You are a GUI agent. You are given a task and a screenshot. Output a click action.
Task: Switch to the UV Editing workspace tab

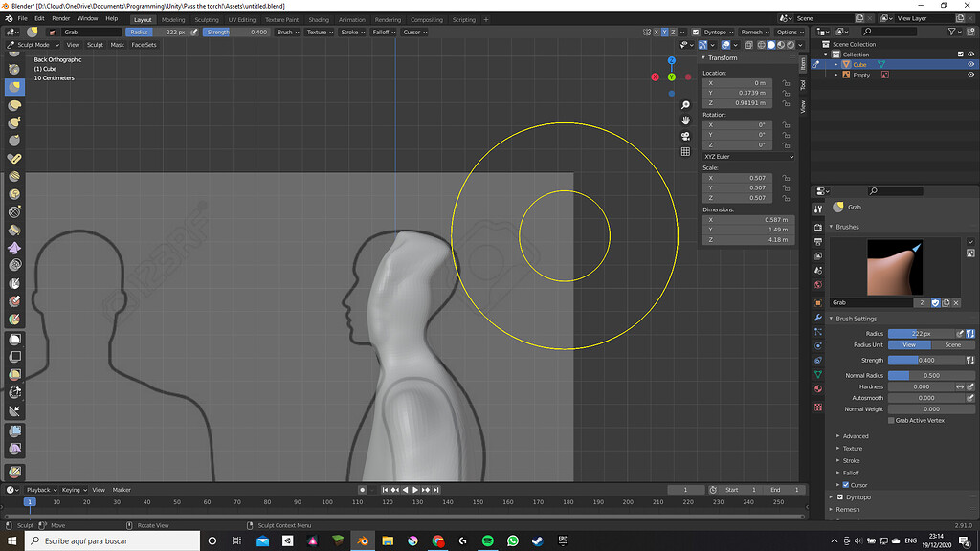pyautogui.click(x=242, y=19)
